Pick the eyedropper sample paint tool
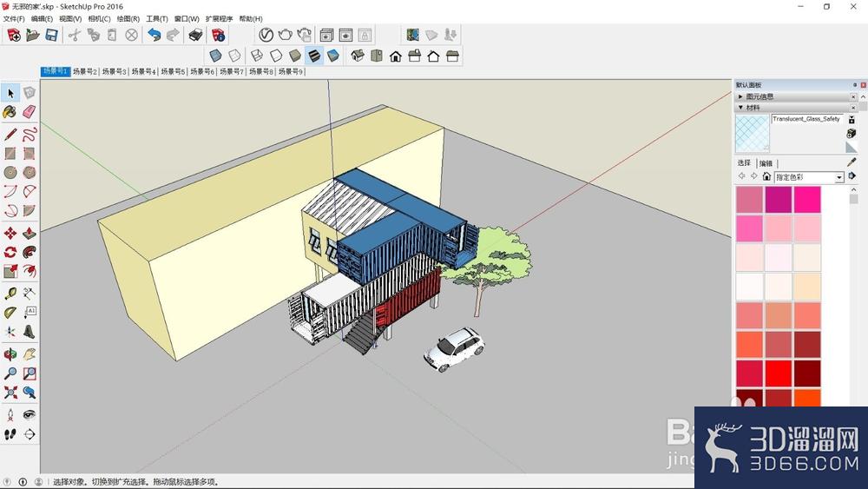Viewport: 868px width, 489px height. click(852, 162)
